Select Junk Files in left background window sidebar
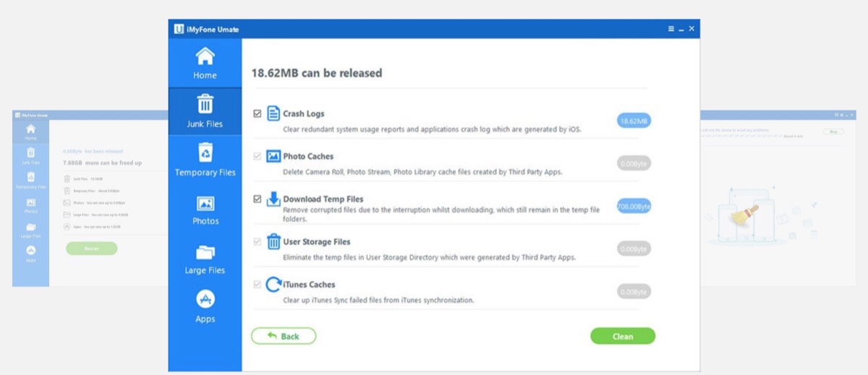This screenshot has width=868, height=375. click(30, 155)
